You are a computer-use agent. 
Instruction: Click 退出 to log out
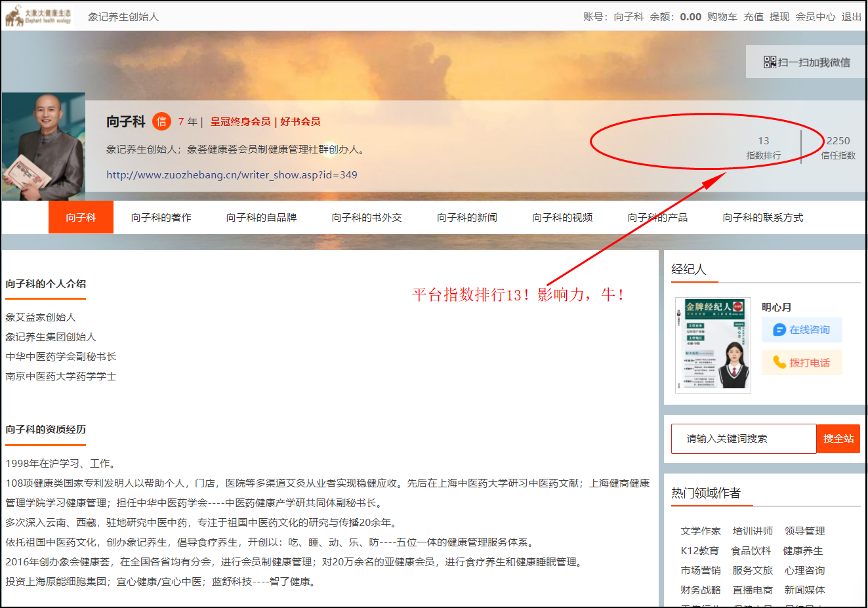[x=851, y=17]
